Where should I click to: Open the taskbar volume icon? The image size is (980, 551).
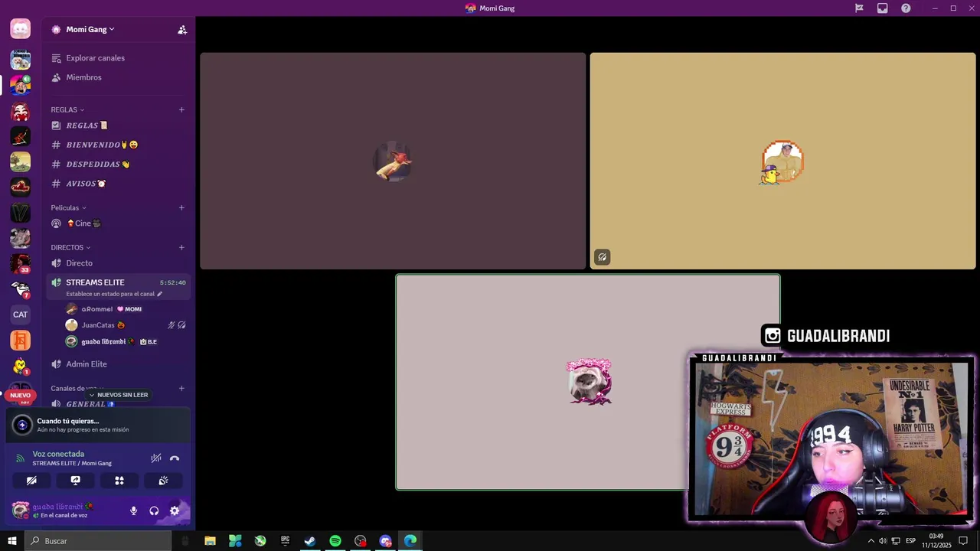pos(883,541)
